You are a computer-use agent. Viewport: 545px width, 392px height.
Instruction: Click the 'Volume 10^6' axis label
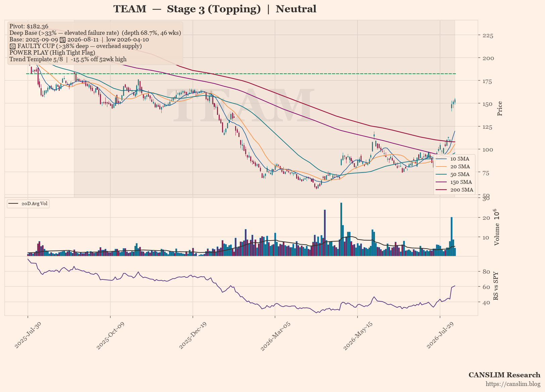[x=496, y=227]
